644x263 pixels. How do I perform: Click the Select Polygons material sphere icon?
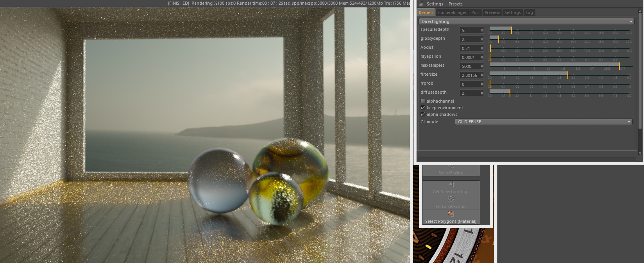pos(451,214)
